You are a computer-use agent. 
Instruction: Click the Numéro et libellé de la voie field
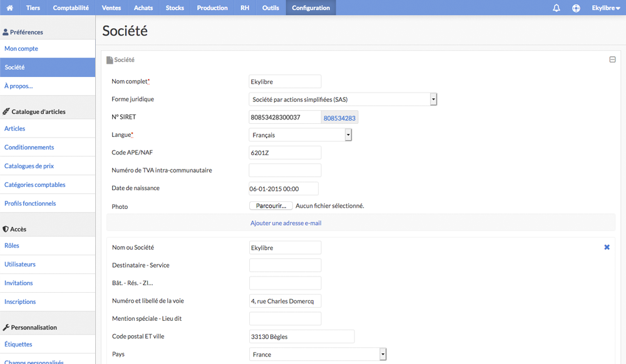pos(285,301)
